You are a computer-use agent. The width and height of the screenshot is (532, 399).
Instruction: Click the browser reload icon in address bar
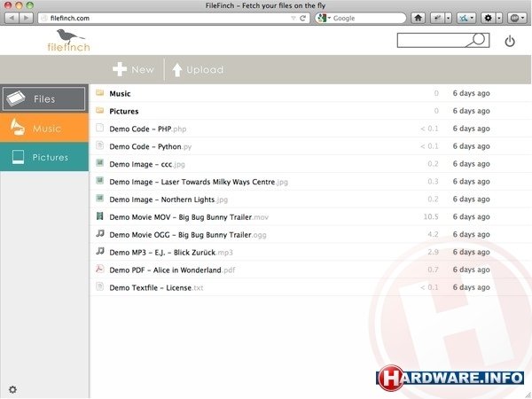click(x=303, y=18)
